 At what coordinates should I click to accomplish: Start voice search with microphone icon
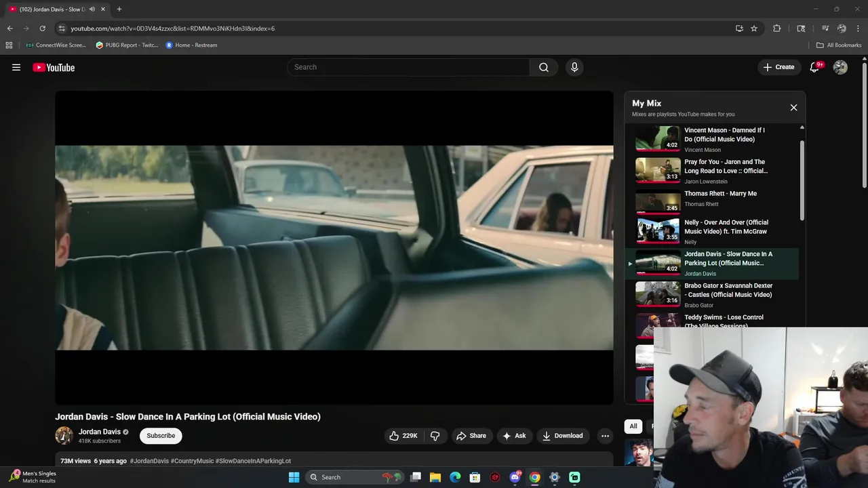click(574, 67)
